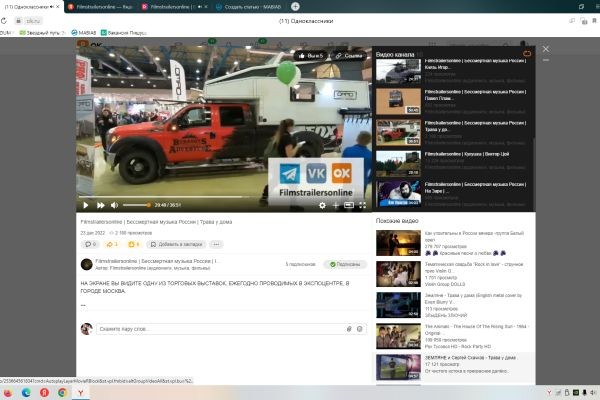
Task: Open the comments counter icon
Action: point(90,244)
